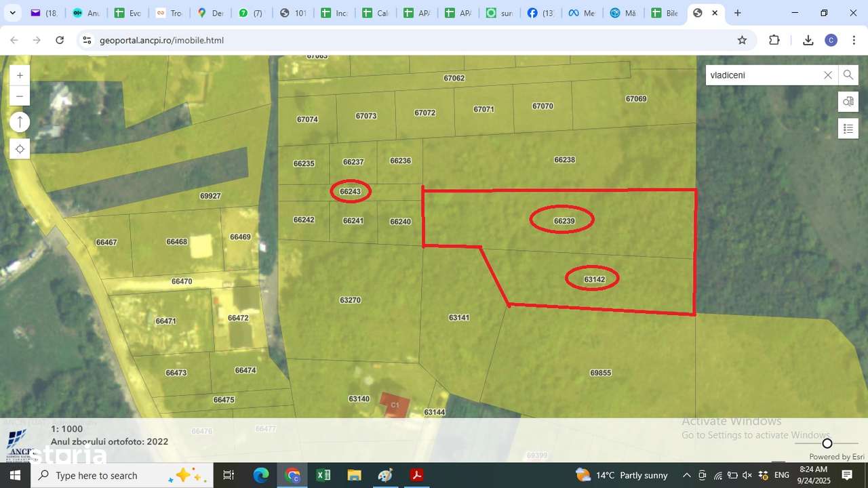
Task: Open browser extensions puzzle icon
Action: click(774, 40)
